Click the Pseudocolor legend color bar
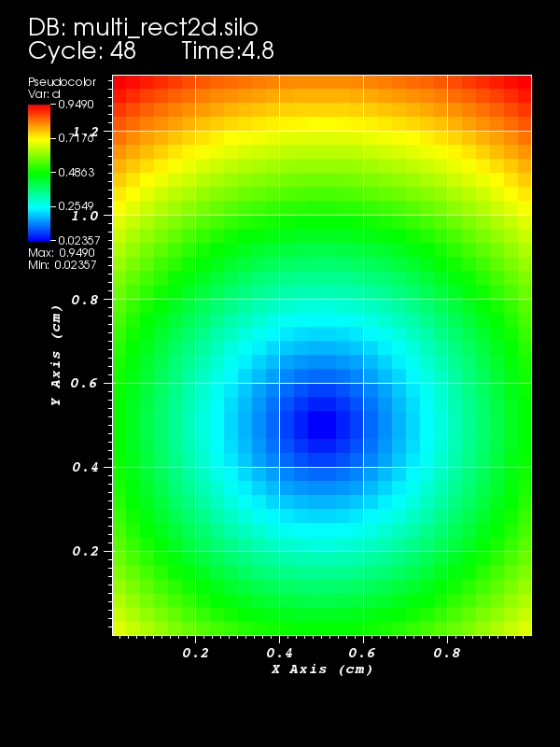 pos(39,173)
